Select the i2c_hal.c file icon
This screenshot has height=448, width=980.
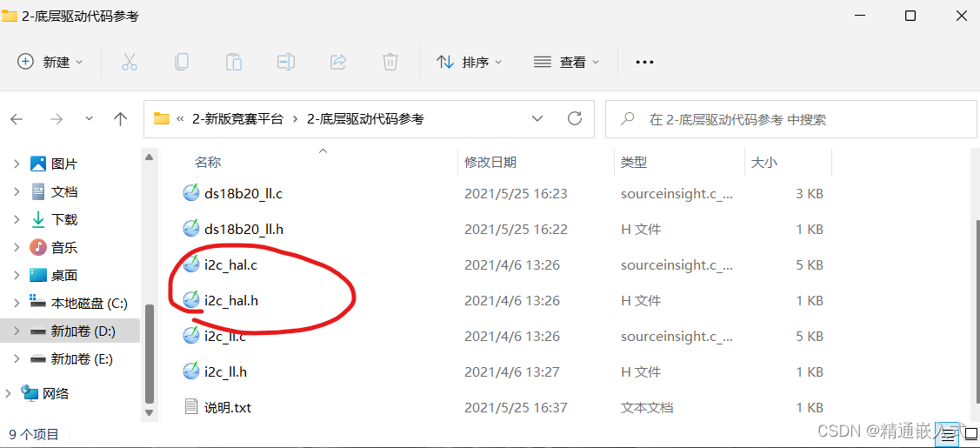coord(191,264)
